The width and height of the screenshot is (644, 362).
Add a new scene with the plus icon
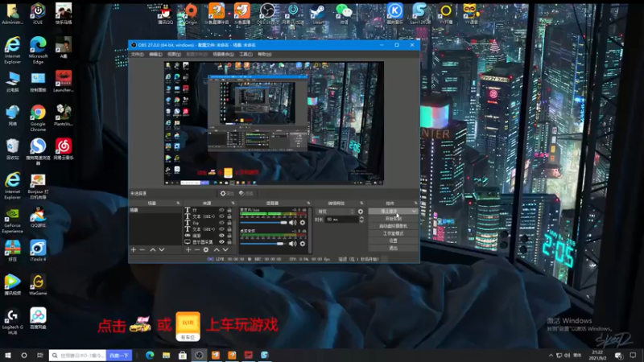tap(133, 249)
